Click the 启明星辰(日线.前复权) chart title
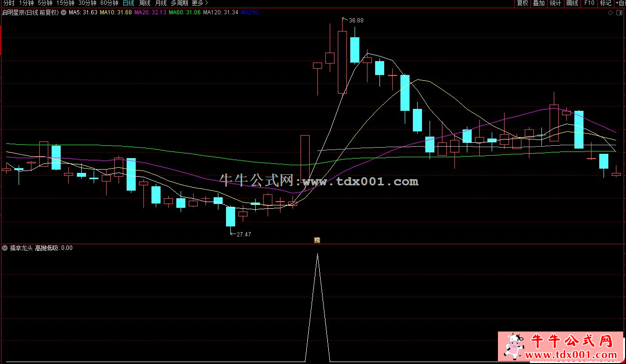 coord(31,12)
